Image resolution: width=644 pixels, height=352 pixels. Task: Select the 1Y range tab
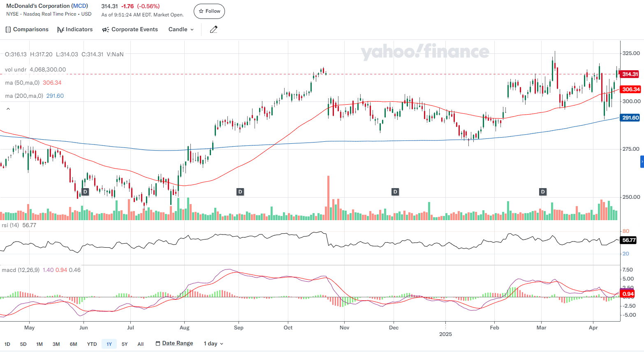(109, 344)
